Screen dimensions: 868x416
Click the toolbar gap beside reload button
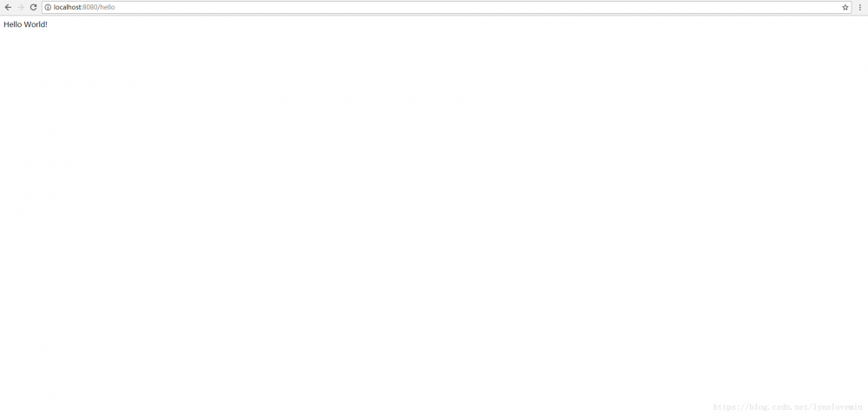(x=40, y=7)
